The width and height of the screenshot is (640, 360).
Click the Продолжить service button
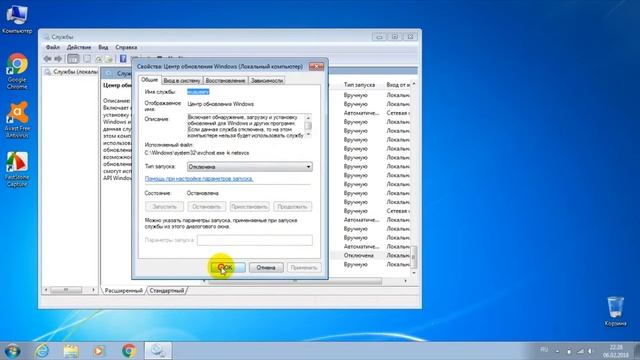tap(292, 207)
